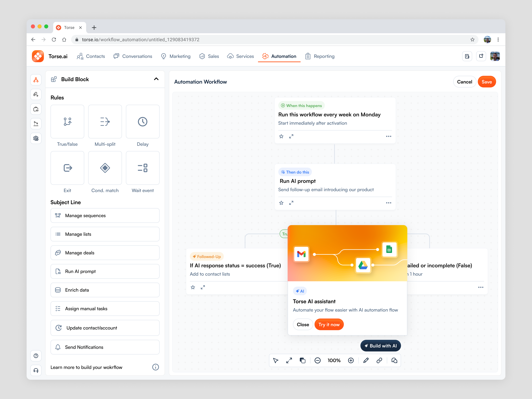Zoom in with the plus button
Screen dimensions: 532x399
pos(351,361)
